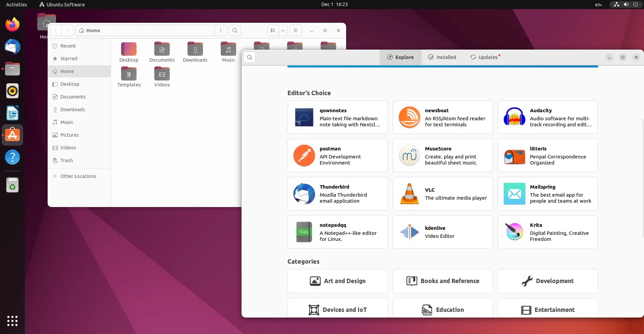Click Activities in the top bar
This screenshot has width=644, height=334.
(16, 4)
